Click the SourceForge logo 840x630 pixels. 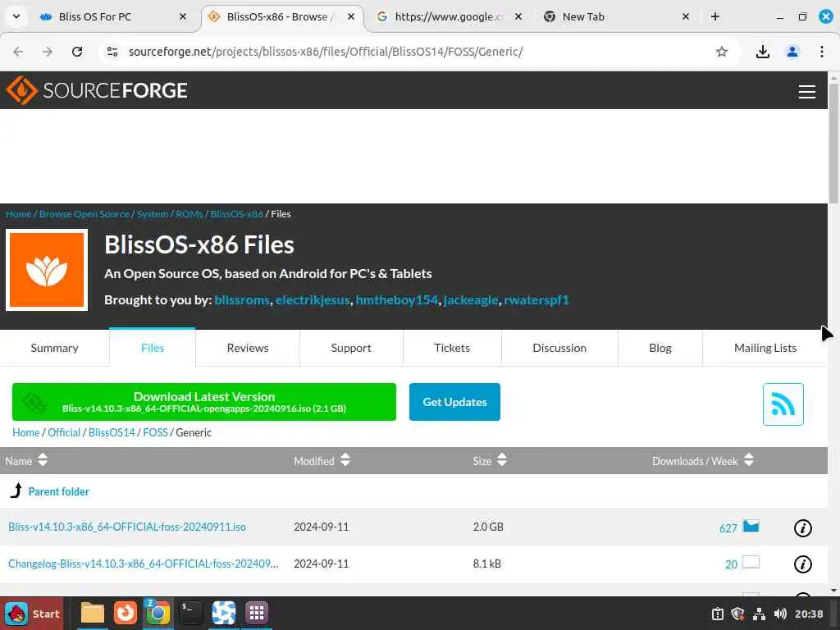(x=97, y=90)
